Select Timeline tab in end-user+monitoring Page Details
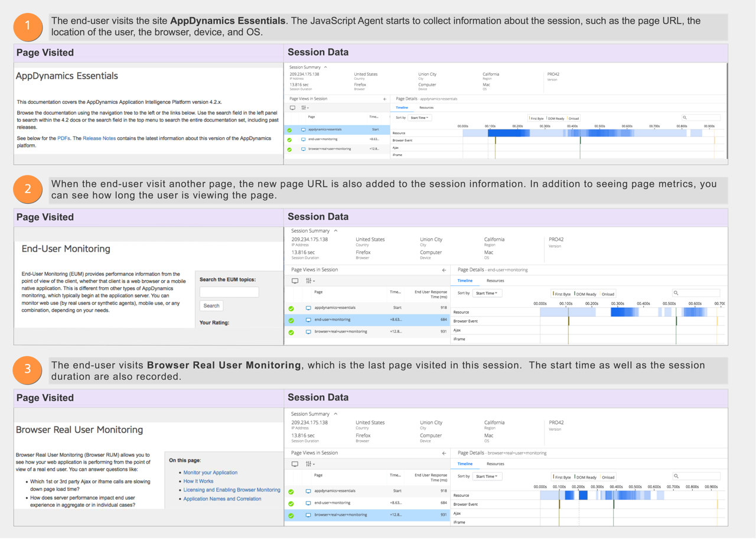This screenshot has height=540, width=756. (465, 281)
